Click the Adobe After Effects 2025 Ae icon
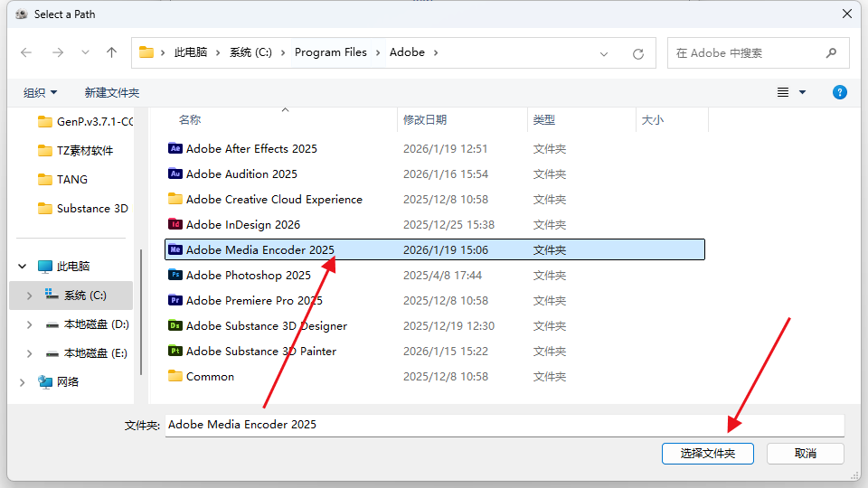Screen dimensions: 868x488 (x=175, y=148)
